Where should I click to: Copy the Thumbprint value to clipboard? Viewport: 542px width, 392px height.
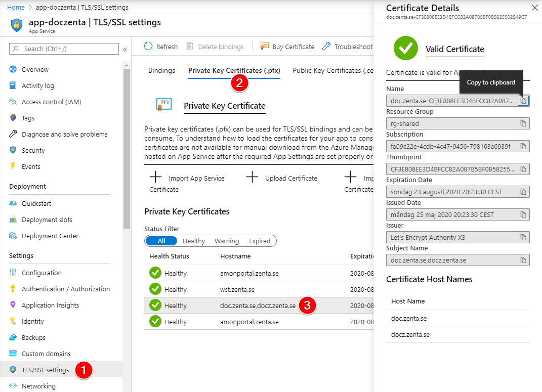pos(523,169)
